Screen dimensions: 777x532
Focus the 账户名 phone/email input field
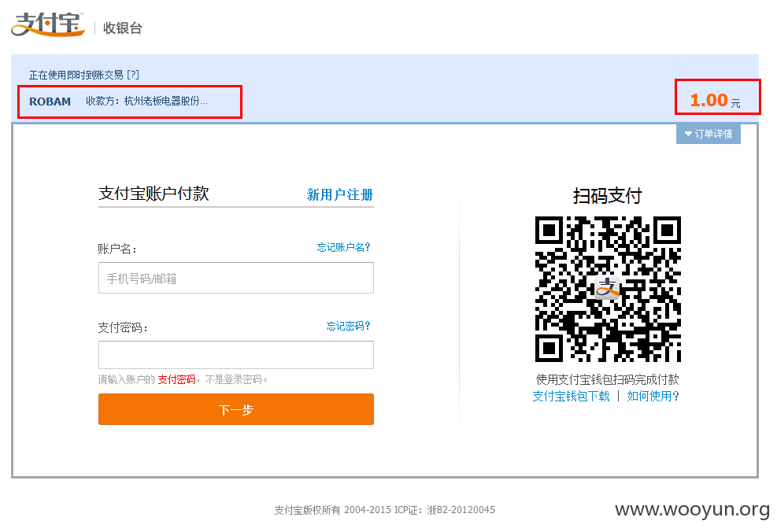(x=236, y=278)
